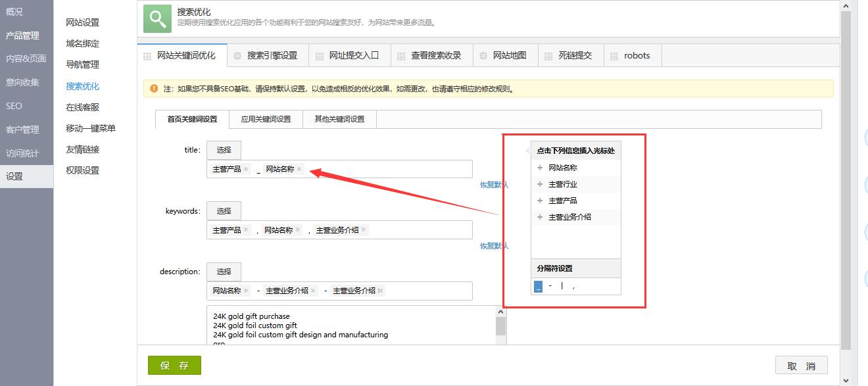868x386 pixels.
Task: Click the description list scrollbar up arrow
Action: tap(501, 311)
